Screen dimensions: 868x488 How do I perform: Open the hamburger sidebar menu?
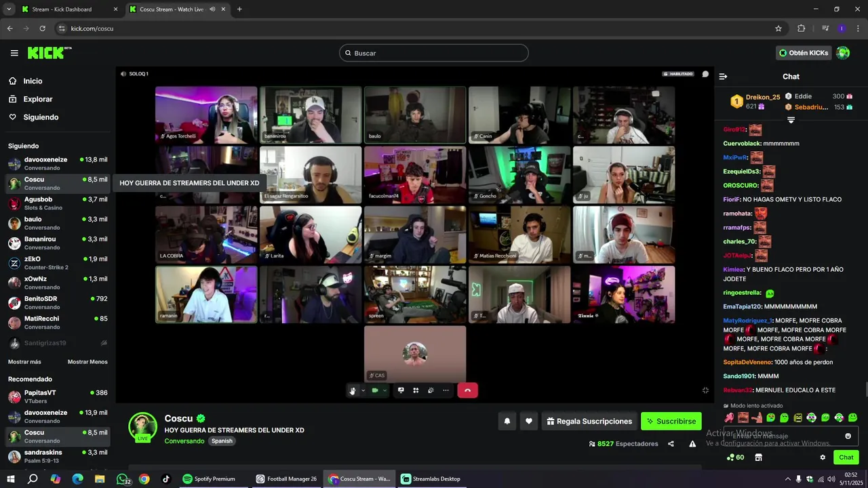[x=14, y=53]
